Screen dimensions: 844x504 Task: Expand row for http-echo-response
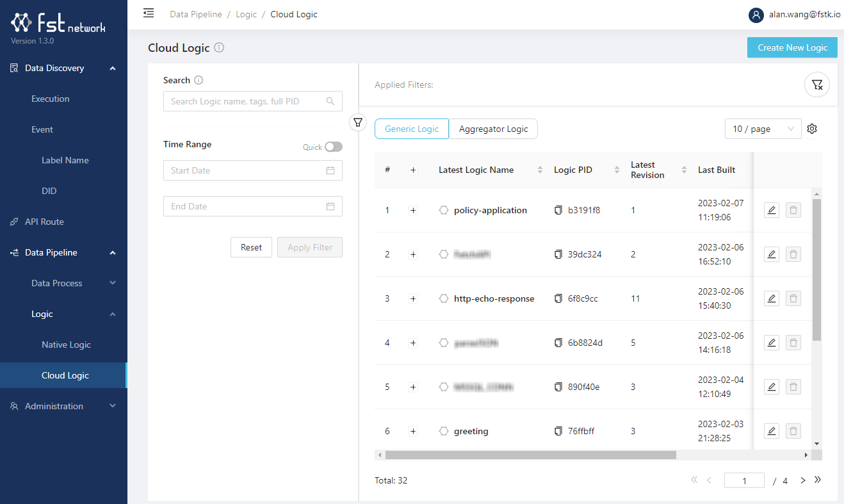click(413, 298)
